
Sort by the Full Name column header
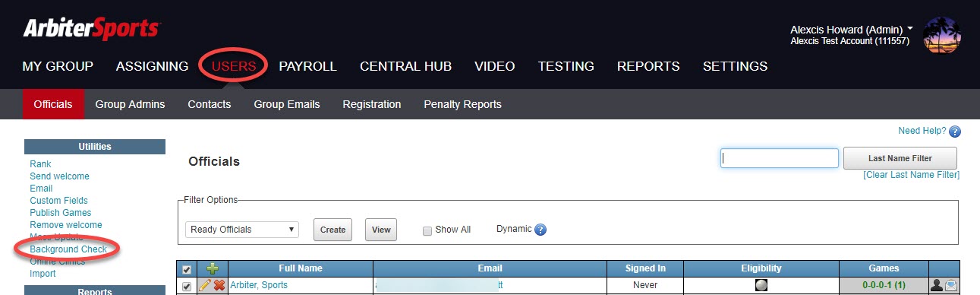click(300, 268)
